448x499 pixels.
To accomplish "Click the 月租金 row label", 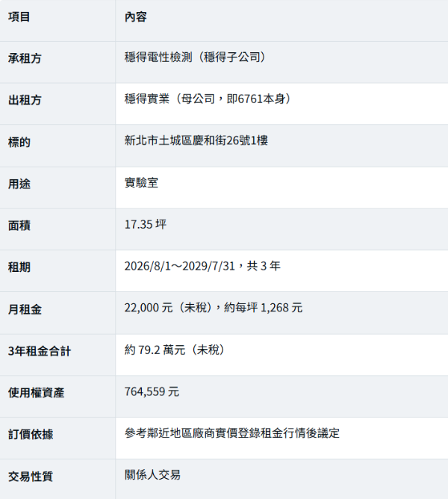I will [25, 309].
